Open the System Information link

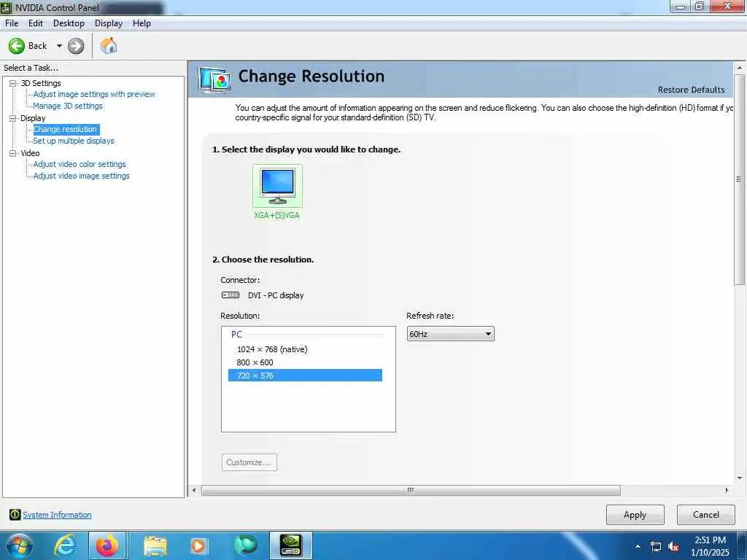click(57, 515)
